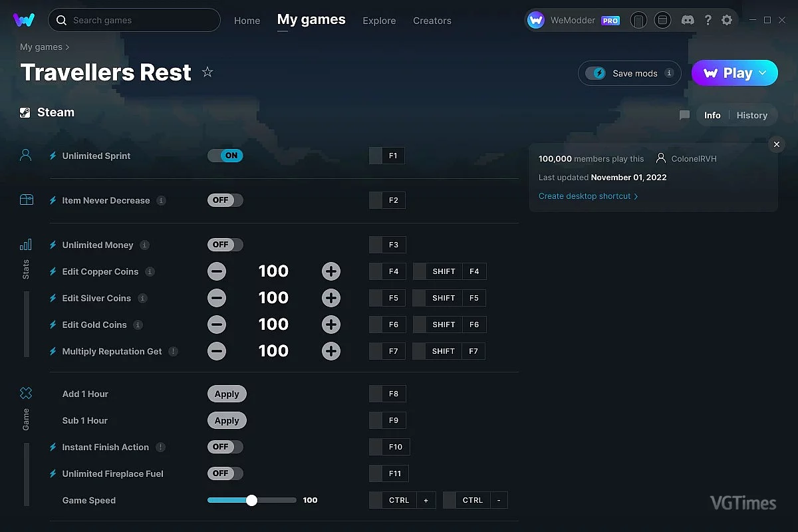Adjust the Game Speed slider handle

click(x=251, y=500)
